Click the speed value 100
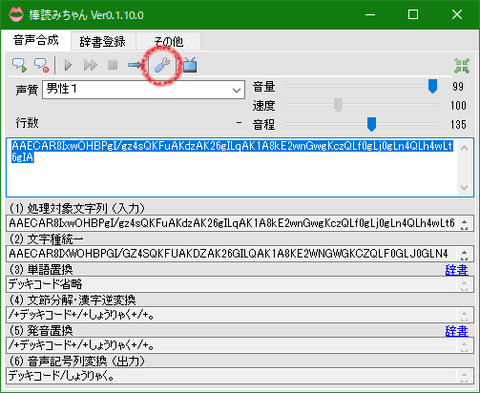 (x=458, y=106)
